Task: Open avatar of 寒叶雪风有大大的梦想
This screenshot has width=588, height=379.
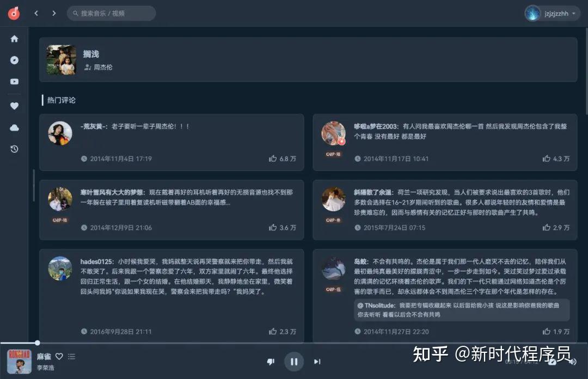Action: pos(60,199)
